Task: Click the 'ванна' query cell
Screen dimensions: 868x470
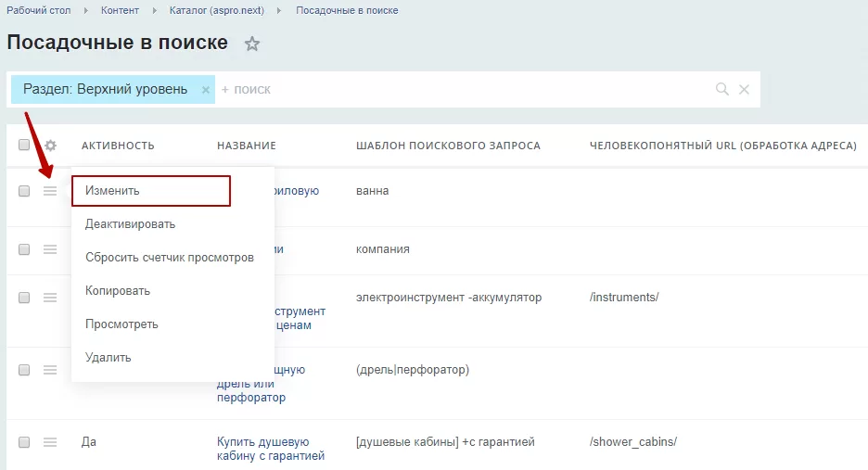Action: (x=372, y=190)
